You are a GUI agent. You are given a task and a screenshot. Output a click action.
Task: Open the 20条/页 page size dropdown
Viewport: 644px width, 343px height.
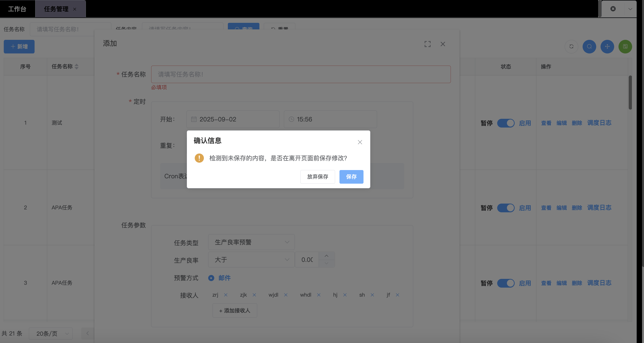[x=51, y=334]
